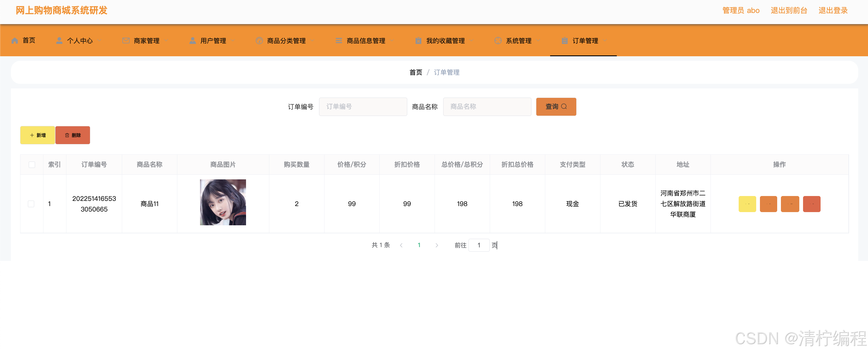Click the home icon beside 首页
Screen dimensions: 868x353
pos(15,41)
